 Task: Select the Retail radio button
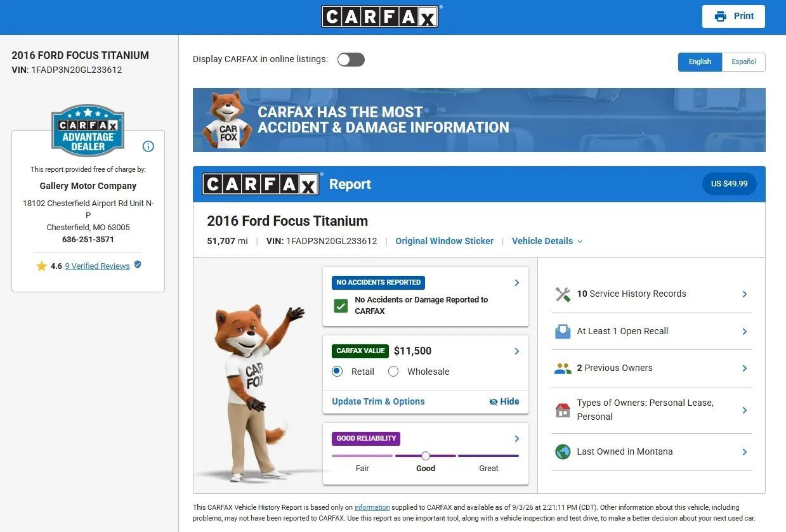(337, 372)
